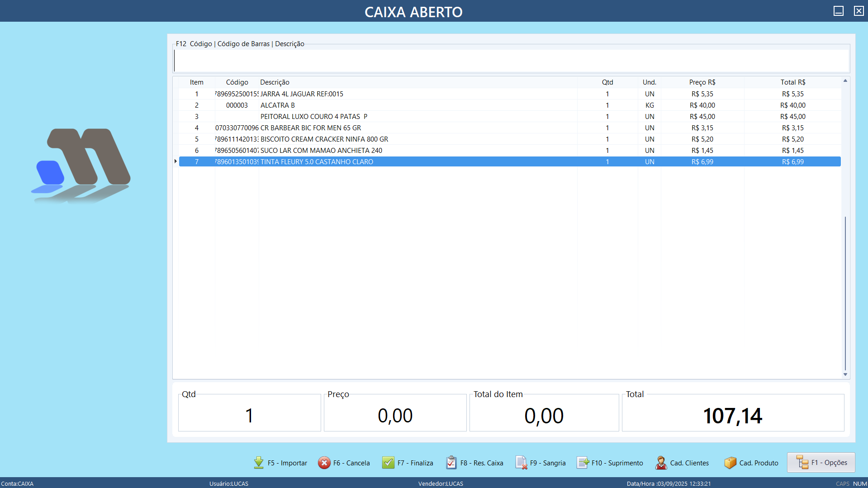Minimize the Caixa Aberto window
Screen dimensions: 868x488
(838, 11)
